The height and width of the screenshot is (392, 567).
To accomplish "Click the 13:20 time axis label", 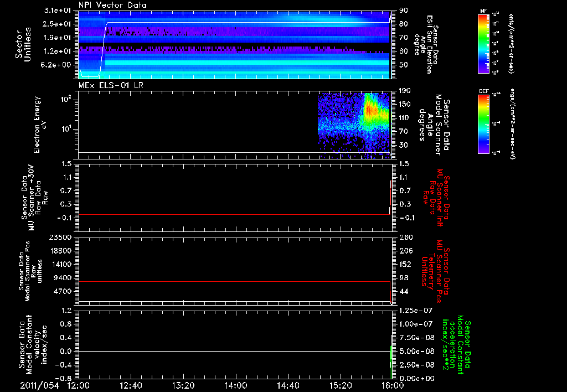I will coord(183,385).
